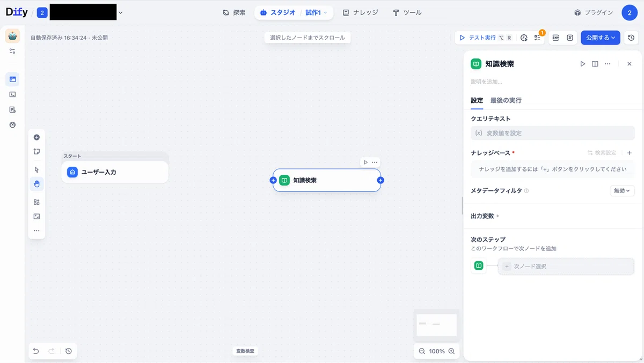Image resolution: width=644 pixels, height=363 pixels.
Task: Open 次ノード選択 next node selector
Action: click(567, 266)
